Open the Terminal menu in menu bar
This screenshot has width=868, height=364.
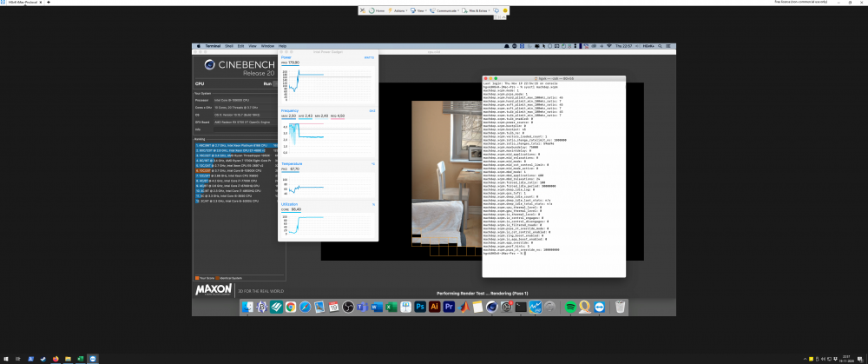[x=213, y=46]
